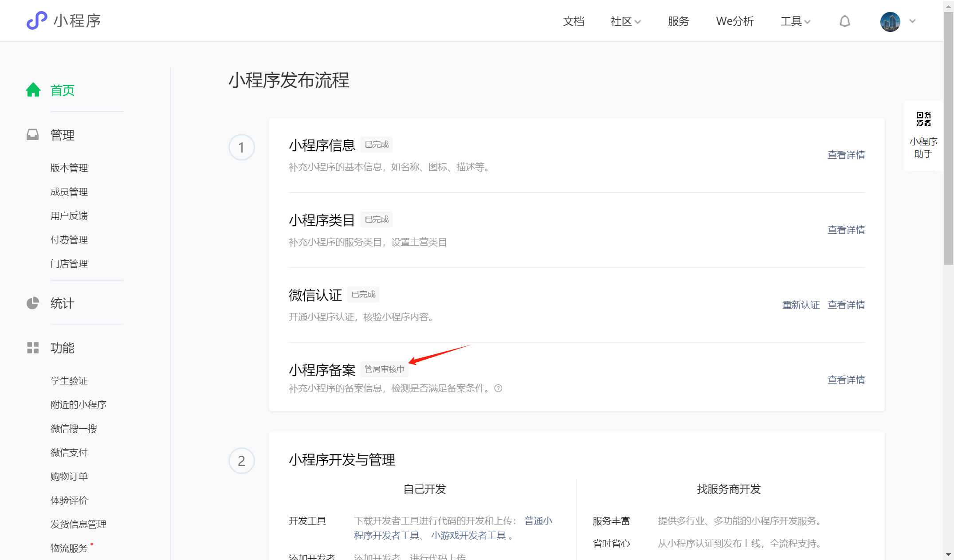Expand the 社区 dropdown menu
Viewport: 954px width, 560px height.
[625, 21]
